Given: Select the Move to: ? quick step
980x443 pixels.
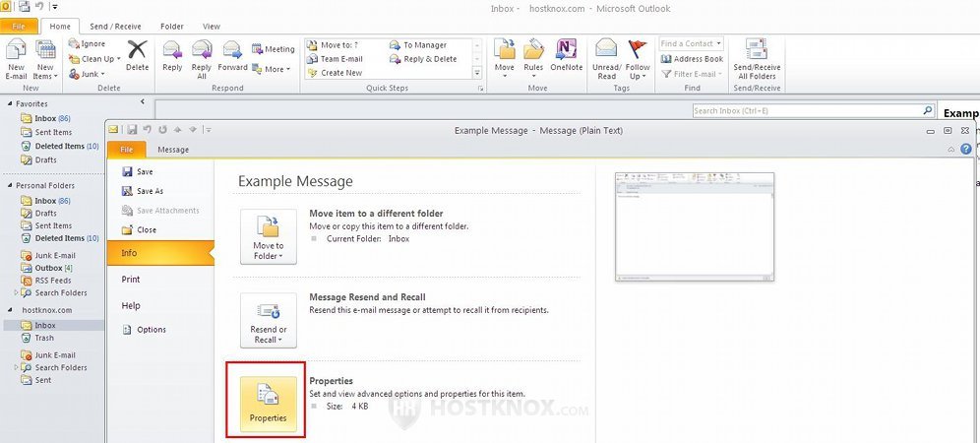Looking at the screenshot, I should tap(333, 45).
